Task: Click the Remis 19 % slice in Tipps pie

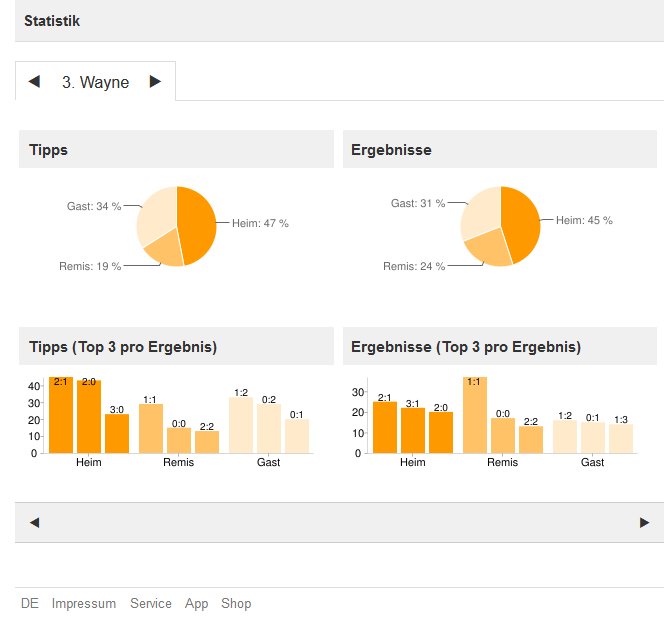Action: pyautogui.click(x=165, y=250)
